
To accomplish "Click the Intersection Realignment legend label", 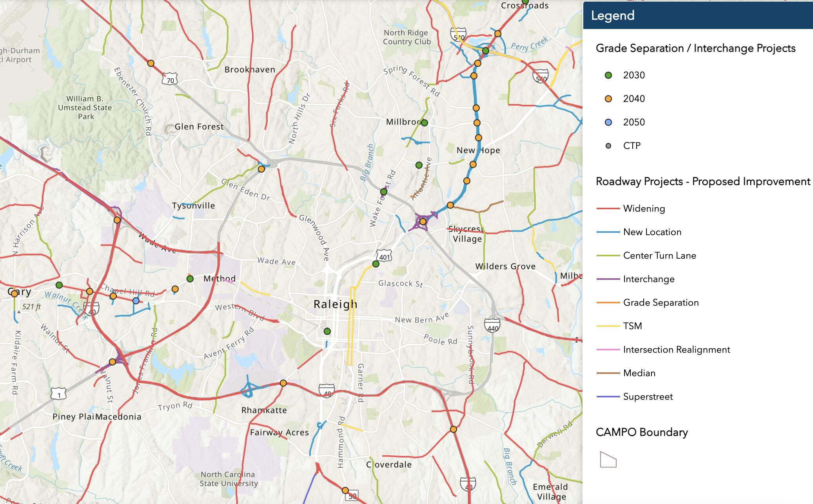I will pyautogui.click(x=677, y=350).
